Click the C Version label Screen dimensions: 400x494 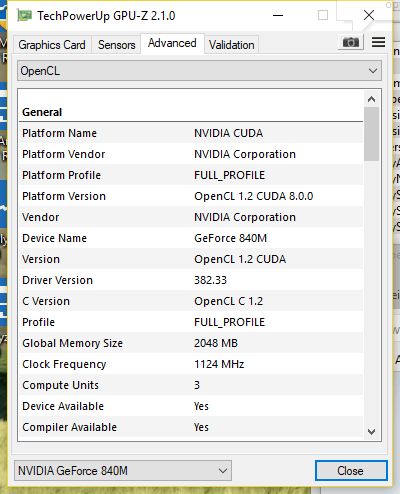coord(46,301)
